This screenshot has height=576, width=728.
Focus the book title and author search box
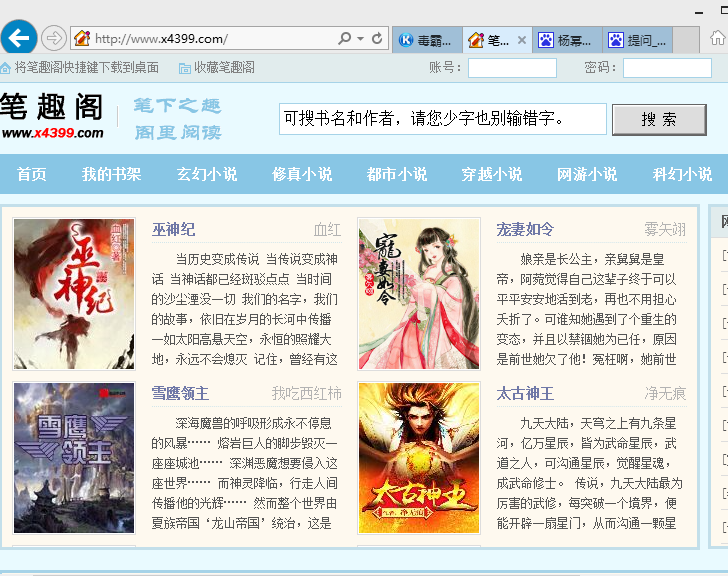pyautogui.click(x=442, y=119)
